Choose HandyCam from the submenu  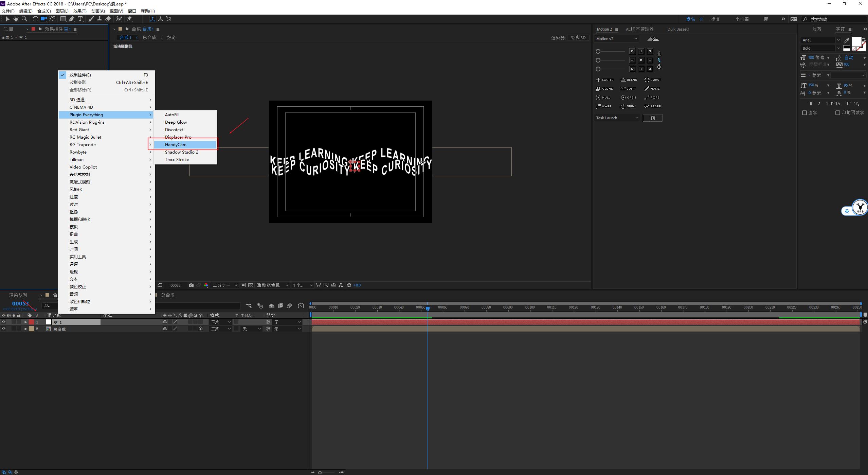(176, 145)
